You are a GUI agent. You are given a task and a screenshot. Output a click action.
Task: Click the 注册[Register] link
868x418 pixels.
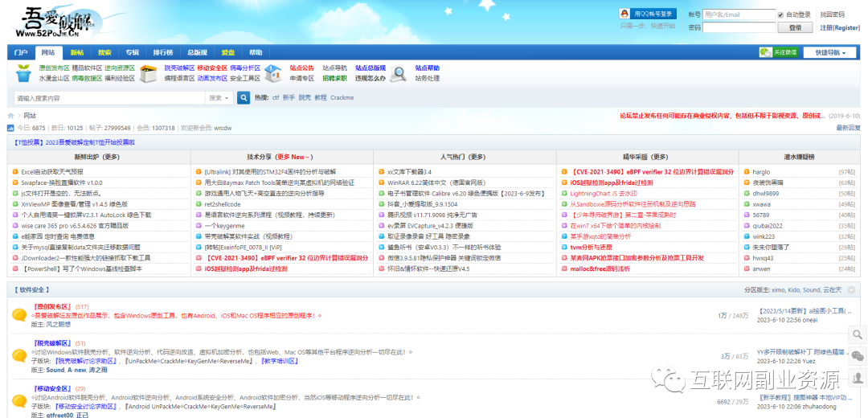pyautogui.click(x=840, y=27)
